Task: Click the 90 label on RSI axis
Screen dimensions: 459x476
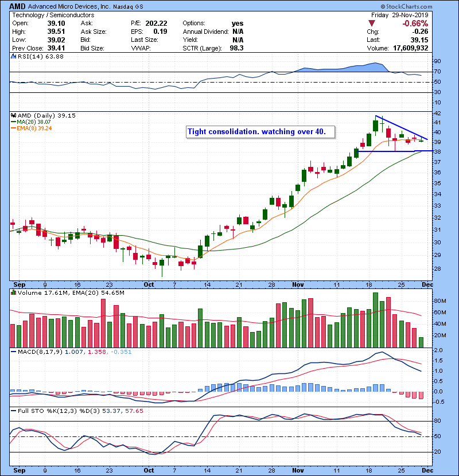Action: pos(437,61)
